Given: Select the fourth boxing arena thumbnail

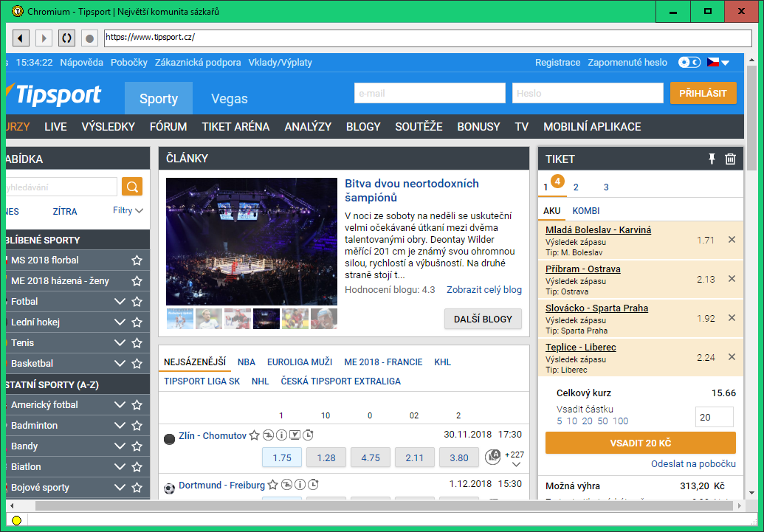Looking at the screenshot, I should pyautogui.click(x=266, y=319).
